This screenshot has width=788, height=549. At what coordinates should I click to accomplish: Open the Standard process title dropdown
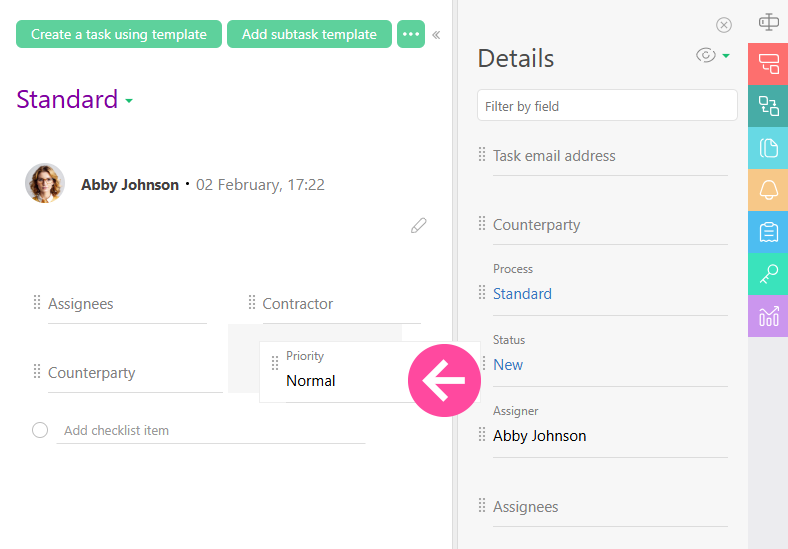coord(129,101)
